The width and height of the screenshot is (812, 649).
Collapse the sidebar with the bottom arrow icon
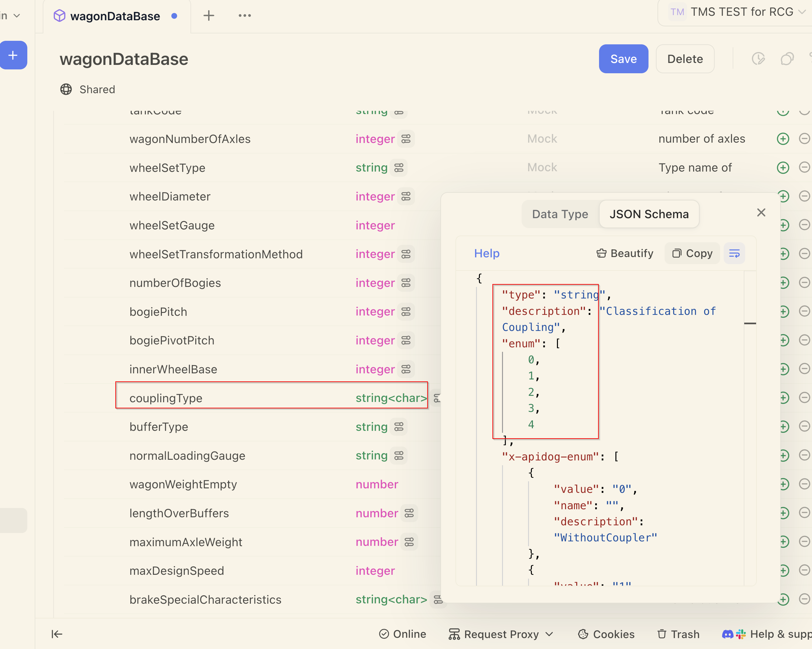(57, 634)
